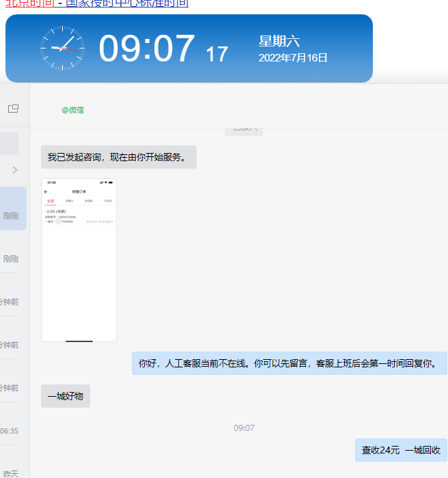Expand the chevron arrow in the sidebar
The width and height of the screenshot is (448, 478).
[x=15, y=169]
